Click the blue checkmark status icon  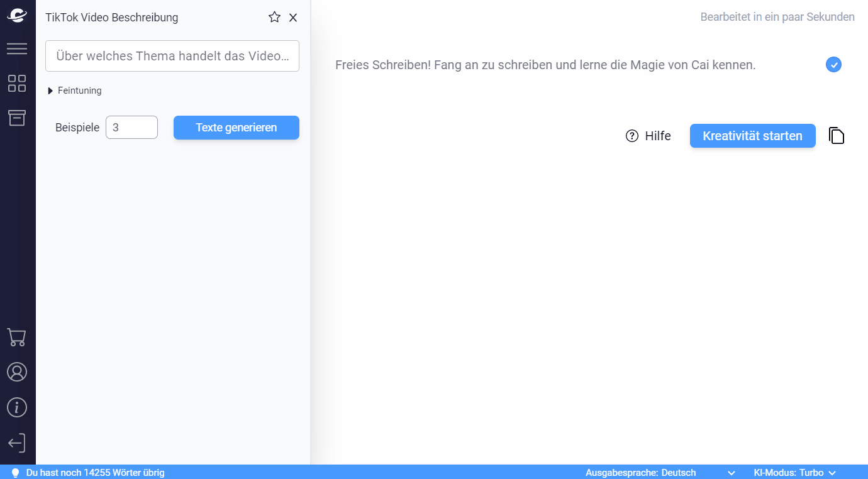pos(833,65)
